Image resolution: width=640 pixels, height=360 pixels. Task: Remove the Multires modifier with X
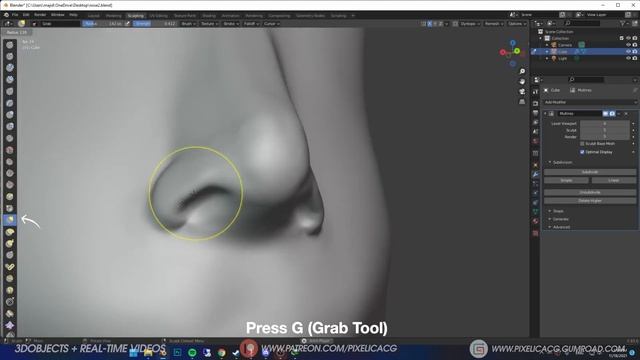point(626,113)
